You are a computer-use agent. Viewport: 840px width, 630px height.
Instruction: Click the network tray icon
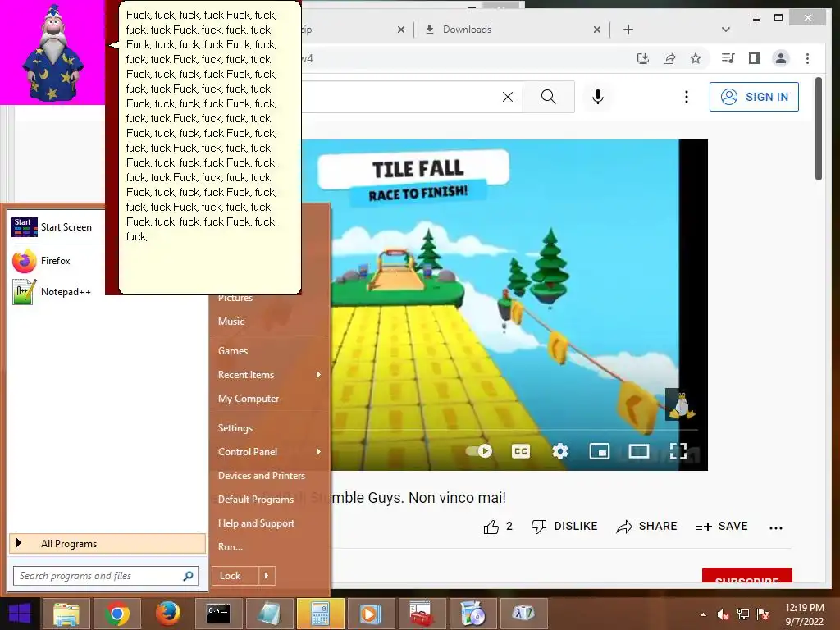(742, 614)
